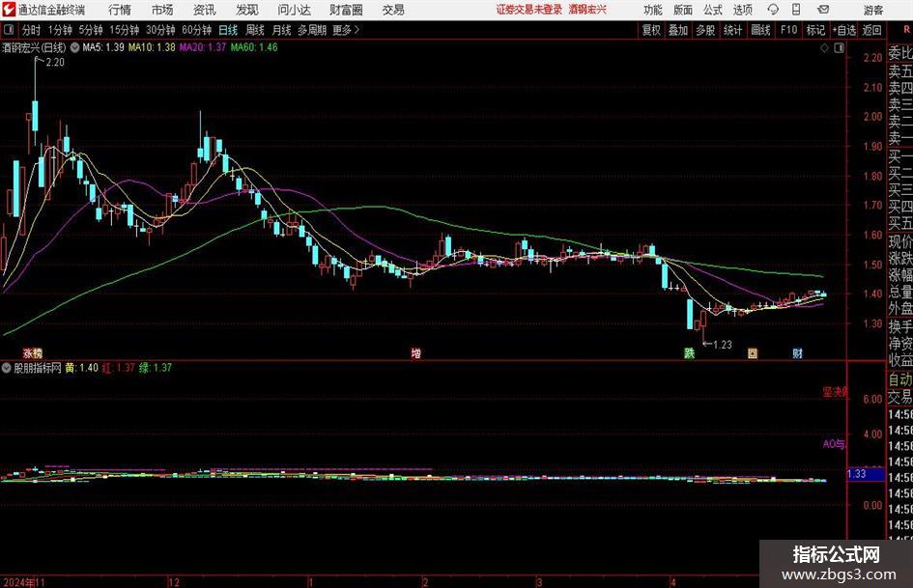Open the 市场 menu
The image size is (913, 588).
(x=162, y=10)
